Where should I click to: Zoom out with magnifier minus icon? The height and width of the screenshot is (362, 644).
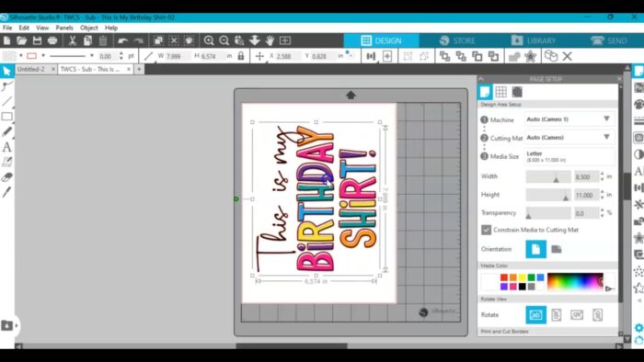(x=224, y=40)
